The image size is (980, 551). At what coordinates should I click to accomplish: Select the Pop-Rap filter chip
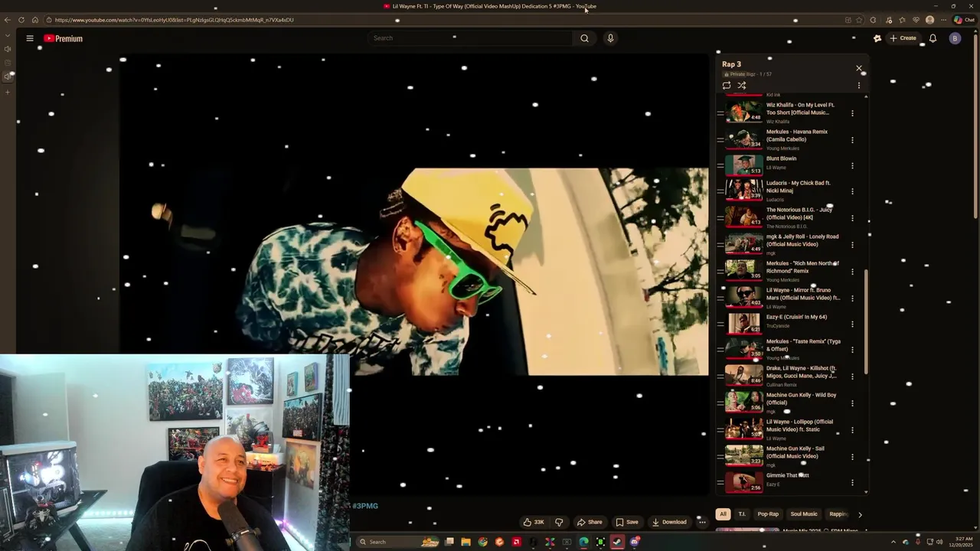tap(768, 514)
